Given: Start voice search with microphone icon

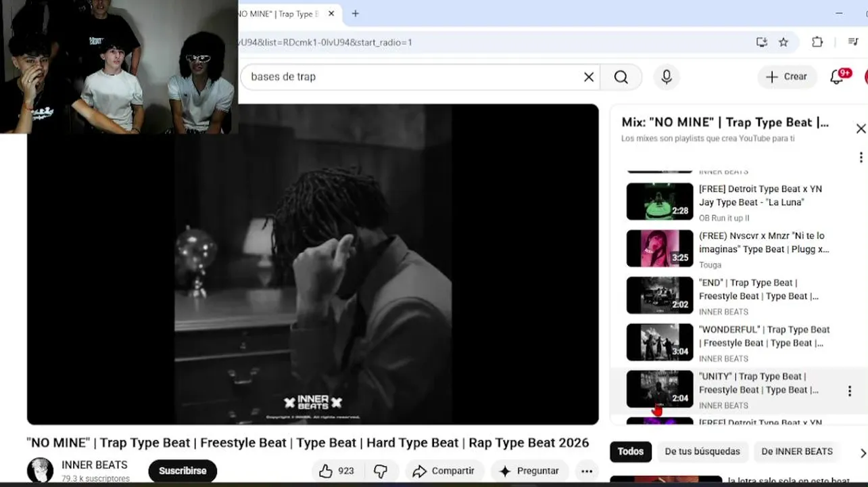Looking at the screenshot, I should pos(667,77).
